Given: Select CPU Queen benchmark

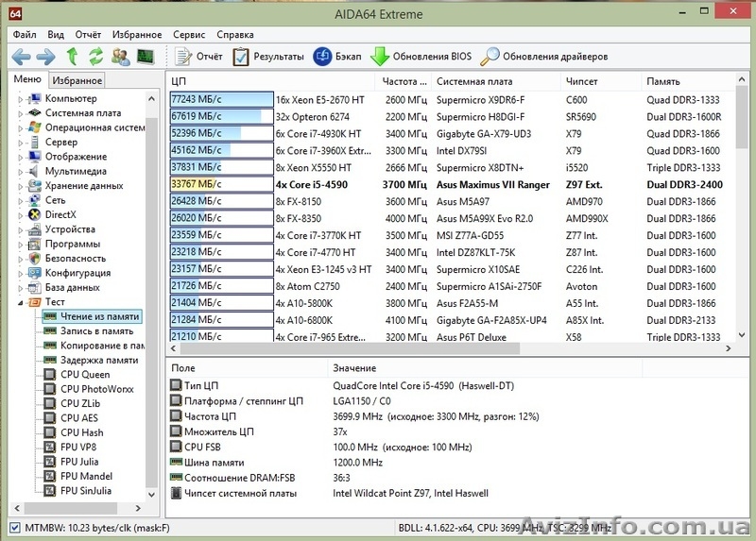Looking at the screenshot, I should tap(85, 375).
